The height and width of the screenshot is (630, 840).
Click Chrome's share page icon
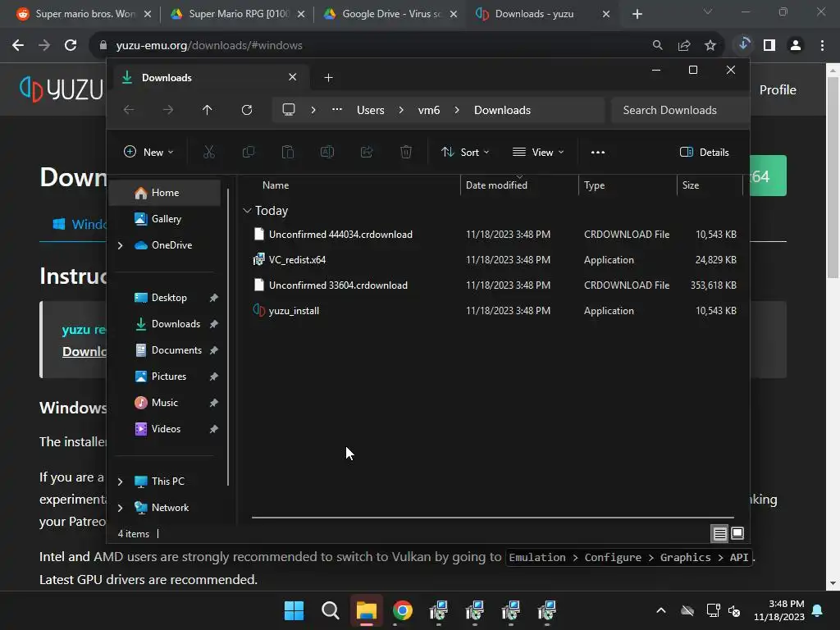(x=684, y=46)
